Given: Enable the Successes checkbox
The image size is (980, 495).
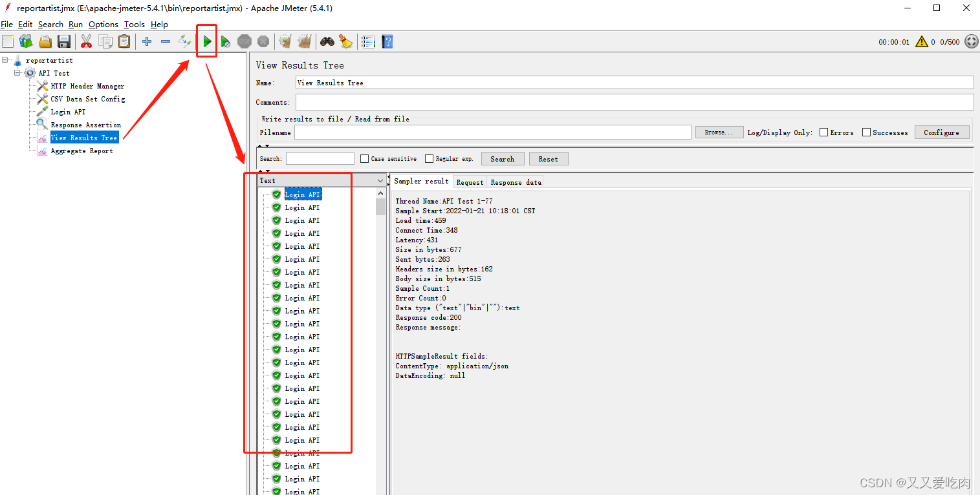Looking at the screenshot, I should click(x=866, y=132).
